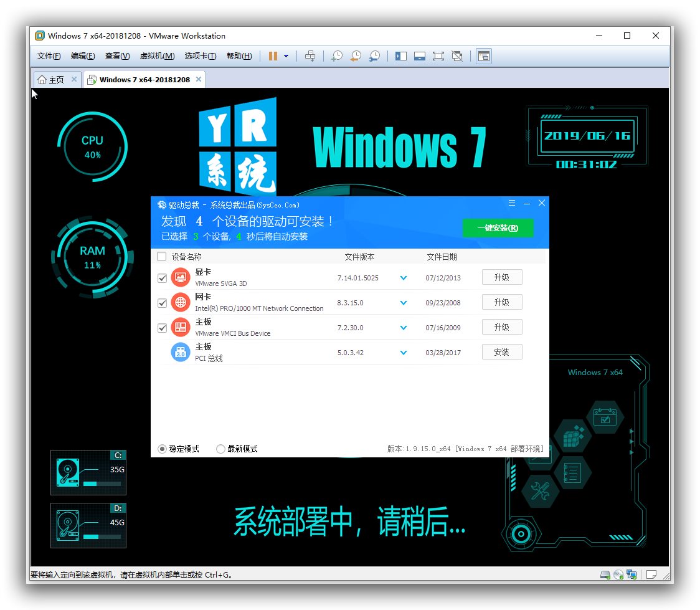Click the calendar check hexagon icon
Screen dimensions: 700x610
(605, 417)
